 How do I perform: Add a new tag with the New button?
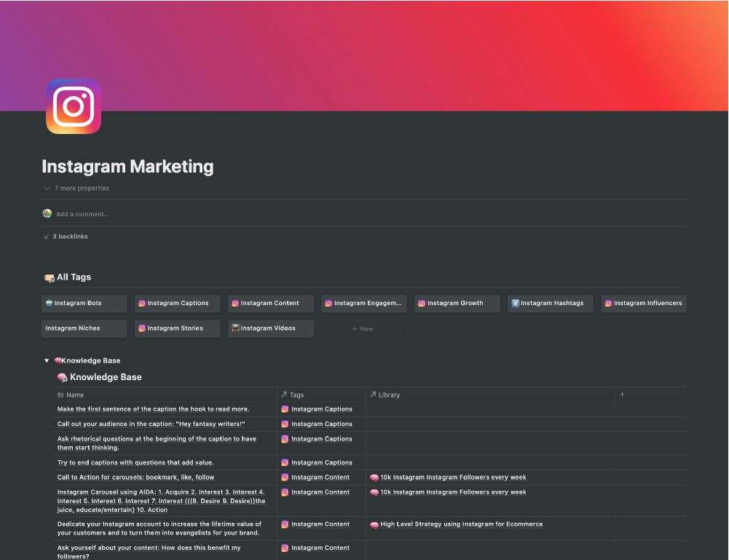(x=364, y=328)
